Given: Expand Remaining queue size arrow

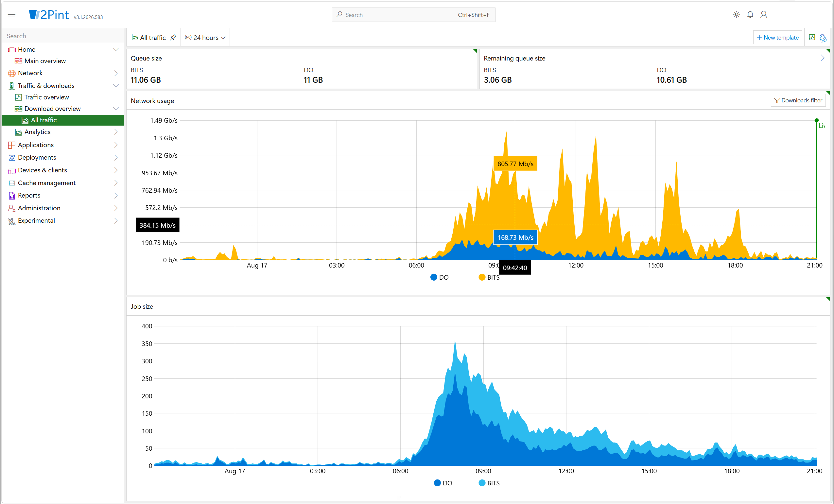Looking at the screenshot, I should click(x=823, y=58).
